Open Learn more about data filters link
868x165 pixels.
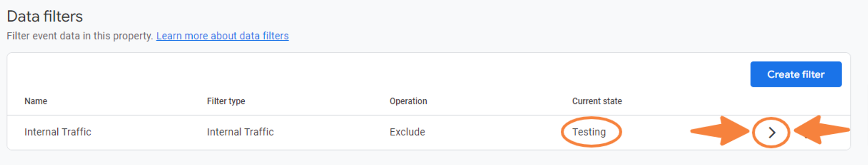point(222,36)
